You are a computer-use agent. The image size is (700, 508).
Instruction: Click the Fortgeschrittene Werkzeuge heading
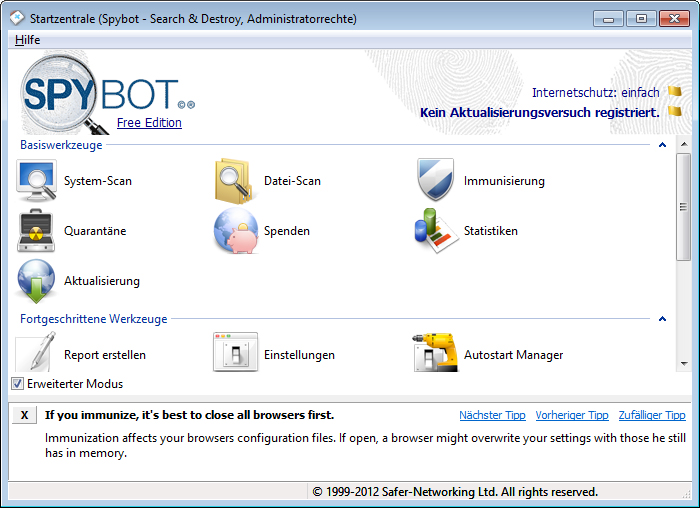[94, 319]
